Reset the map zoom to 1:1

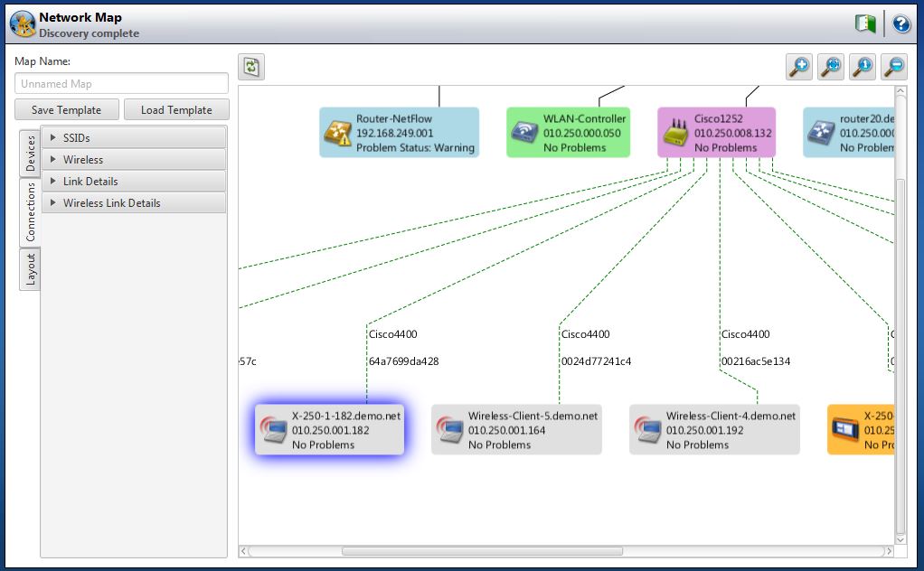pyautogui.click(x=863, y=67)
